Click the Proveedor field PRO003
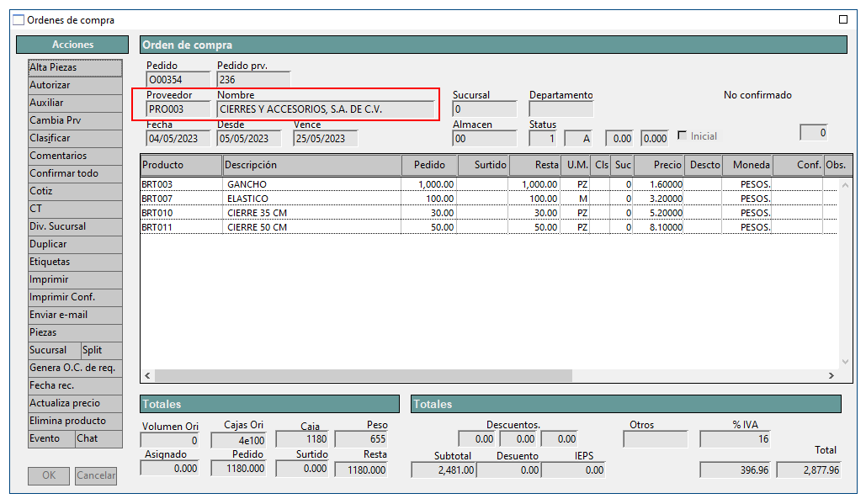The width and height of the screenshot is (866, 504). pos(178,109)
